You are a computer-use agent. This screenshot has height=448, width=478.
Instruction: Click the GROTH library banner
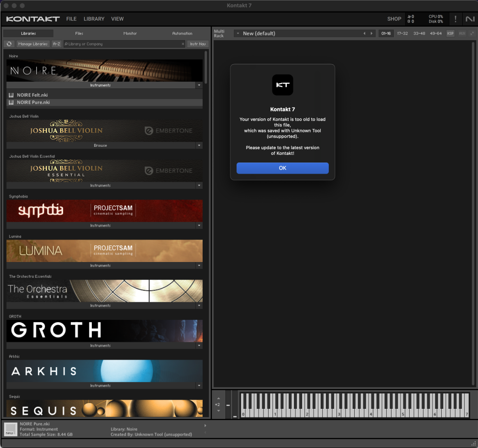pyautogui.click(x=105, y=330)
